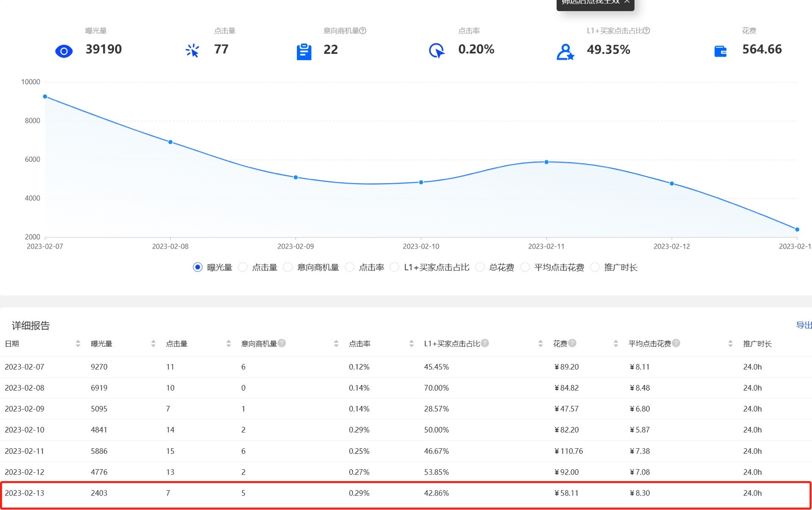Screen dimensions: 812x510
Task: Click the 推广时长 column header
Action: [x=757, y=344]
